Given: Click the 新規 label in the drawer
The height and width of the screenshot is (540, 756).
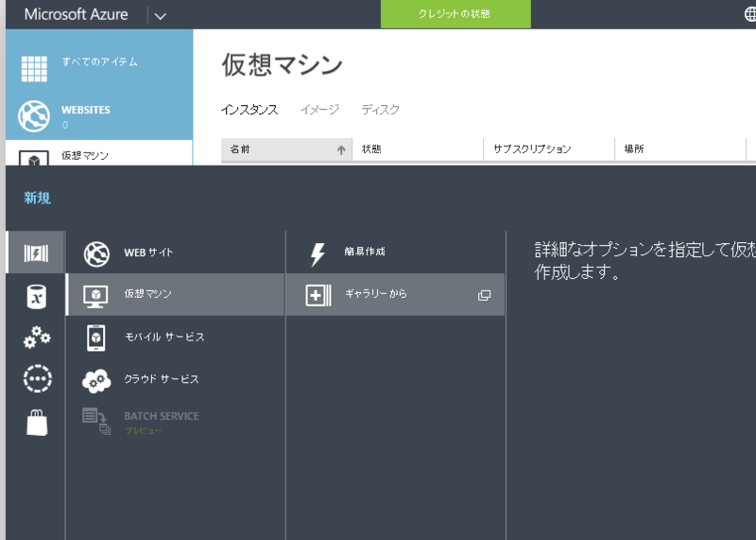Looking at the screenshot, I should pos(37,198).
